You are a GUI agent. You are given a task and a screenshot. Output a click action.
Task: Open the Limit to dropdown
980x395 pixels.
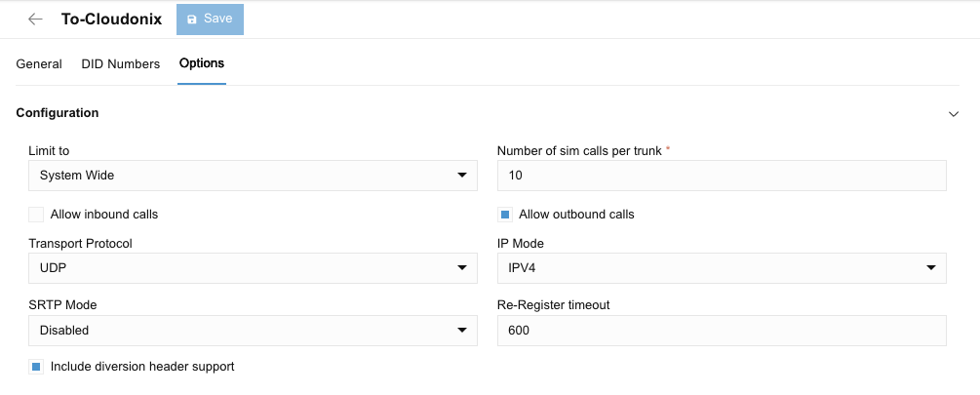(253, 176)
